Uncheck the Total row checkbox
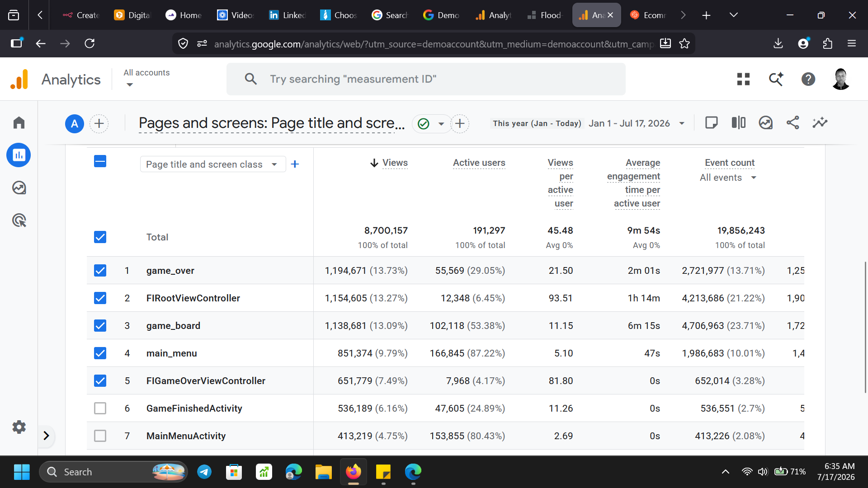The width and height of the screenshot is (868, 488). pyautogui.click(x=100, y=237)
